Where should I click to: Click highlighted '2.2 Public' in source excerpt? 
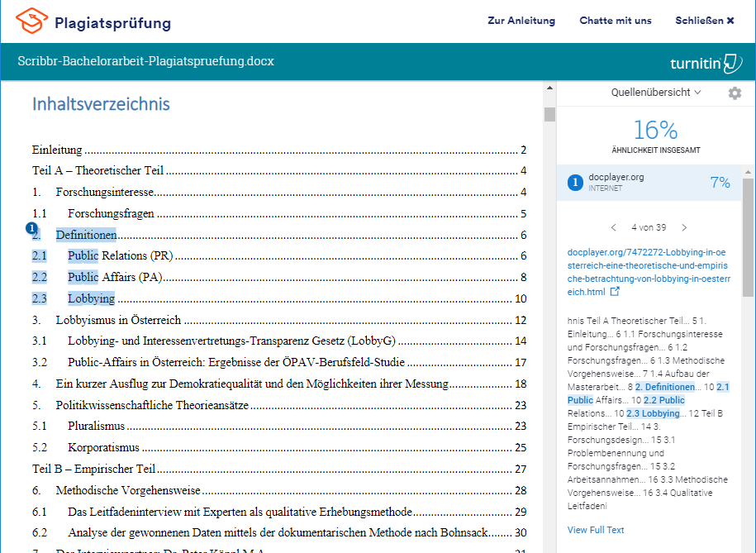click(x=664, y=401)
